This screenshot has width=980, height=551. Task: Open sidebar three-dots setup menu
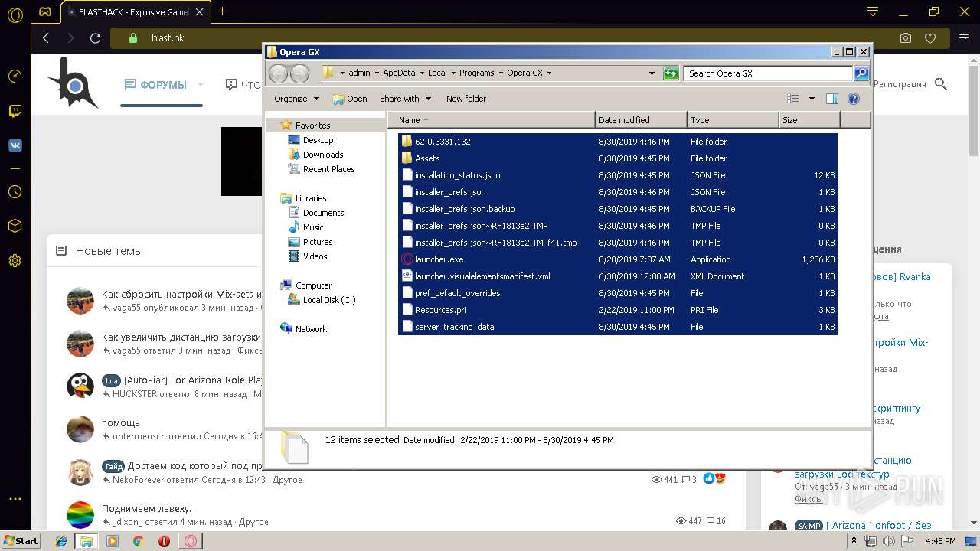[x=15, y=499]
